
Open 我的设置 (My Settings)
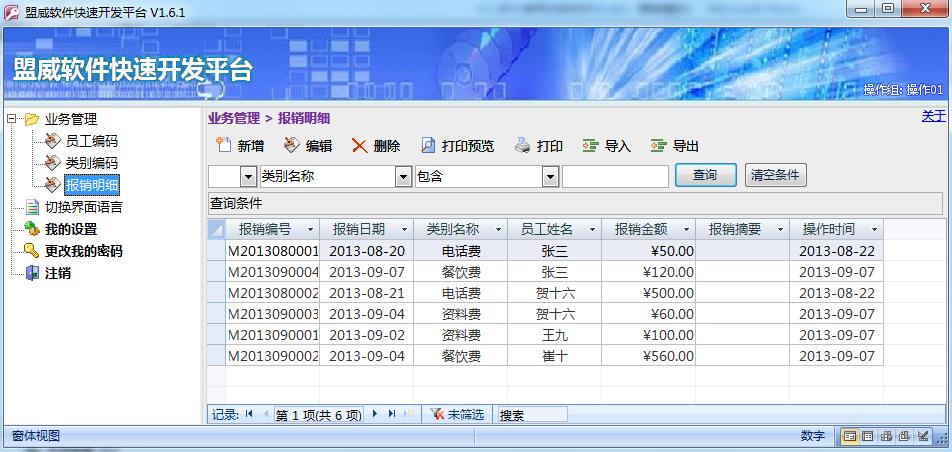pos(71,230)
